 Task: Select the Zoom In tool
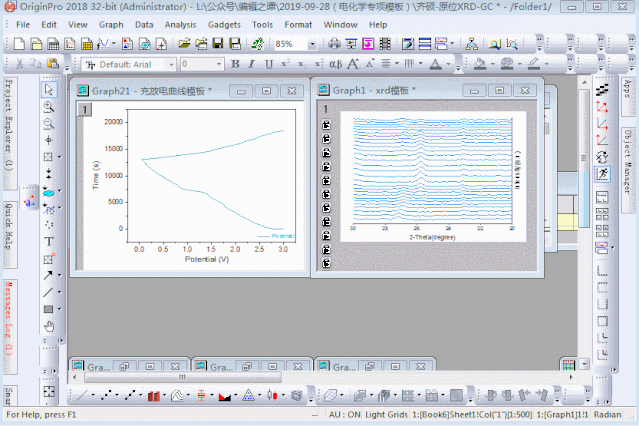click(48, 107)
